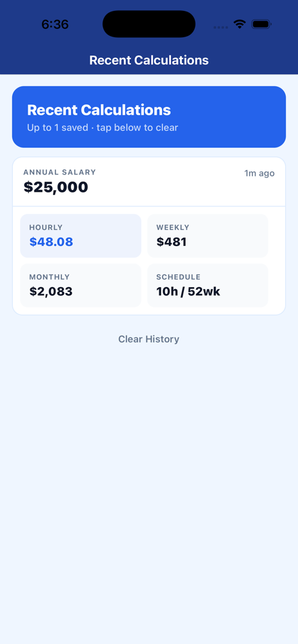The width and height of the screenshot is (298, 644).
Task: Tap the blue Recent Calculations banner
Action: point(149,117)
